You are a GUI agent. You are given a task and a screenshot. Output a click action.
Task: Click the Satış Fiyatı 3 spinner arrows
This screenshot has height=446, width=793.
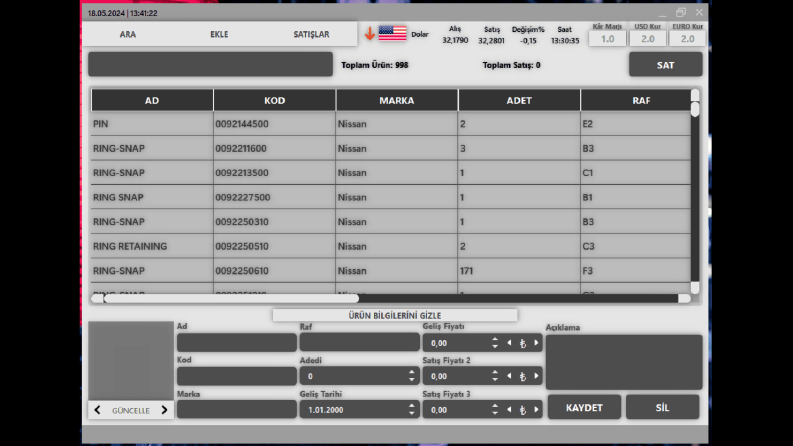tap(495, 410)
